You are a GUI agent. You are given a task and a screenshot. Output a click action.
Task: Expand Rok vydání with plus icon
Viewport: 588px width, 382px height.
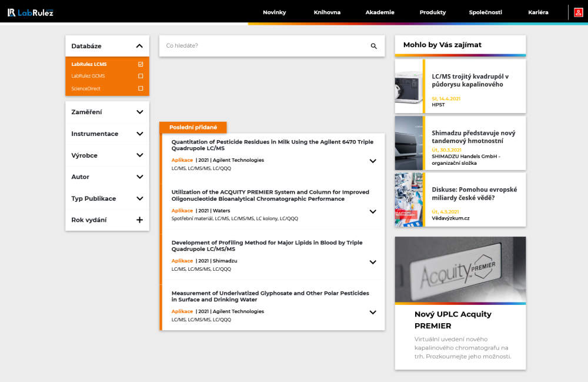139,220
